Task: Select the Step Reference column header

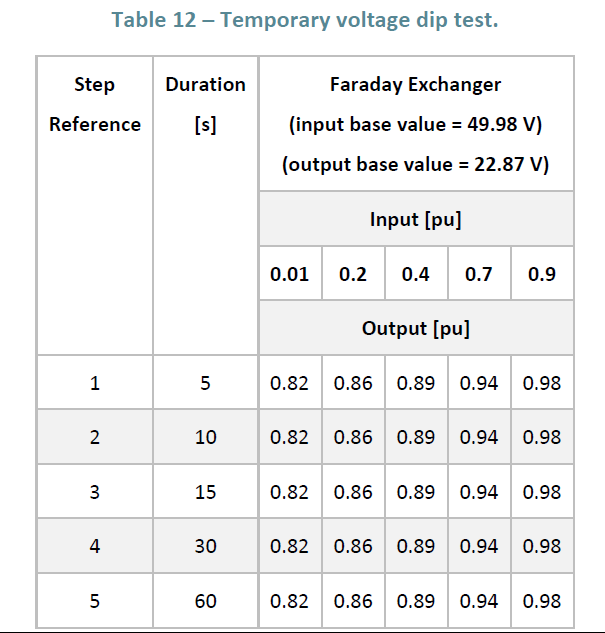Action: [x=95, y=105]
